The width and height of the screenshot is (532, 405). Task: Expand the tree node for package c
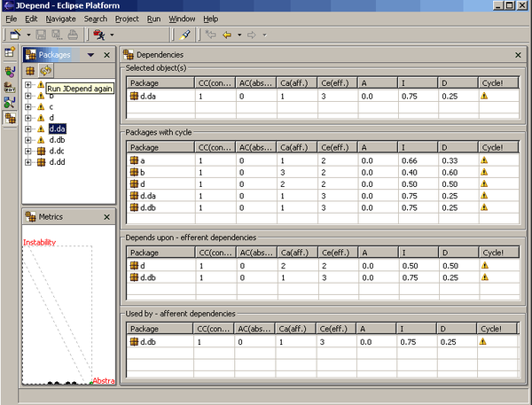click(x=28, y=107)
